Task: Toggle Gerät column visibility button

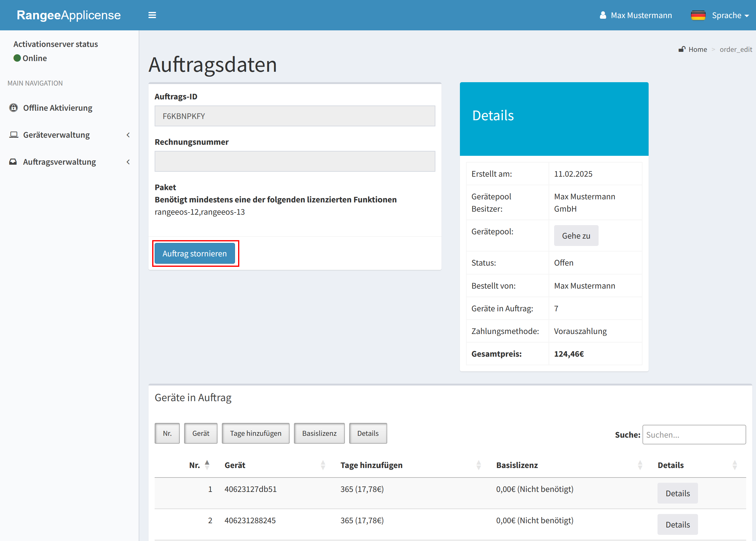Action: coord(201,433)
